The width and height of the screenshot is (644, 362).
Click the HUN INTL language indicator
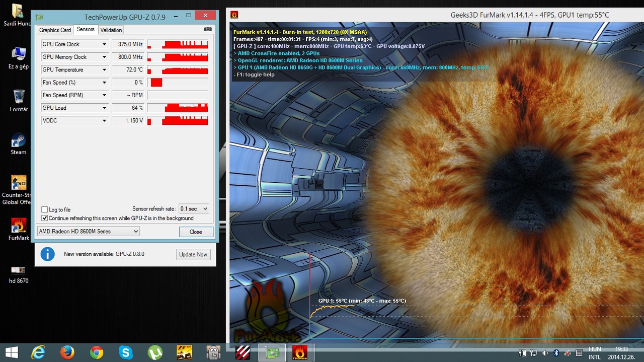point(595,352)
